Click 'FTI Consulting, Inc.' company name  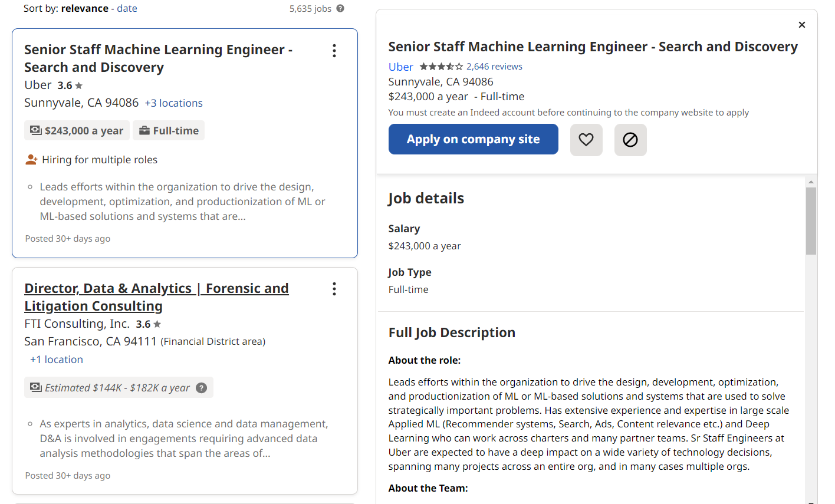pos(77,324)
